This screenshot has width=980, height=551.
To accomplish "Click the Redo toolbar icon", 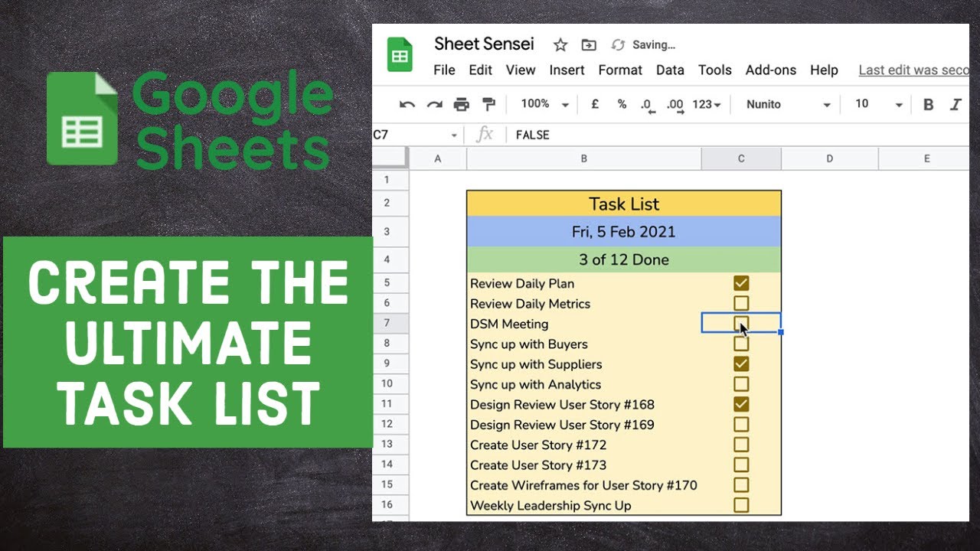I will click(x=435, y=104).
